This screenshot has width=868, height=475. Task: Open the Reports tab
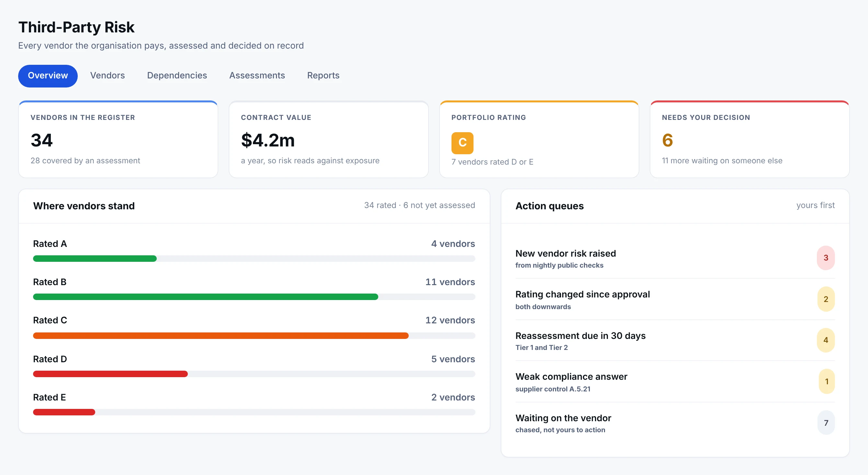(323, 75)
